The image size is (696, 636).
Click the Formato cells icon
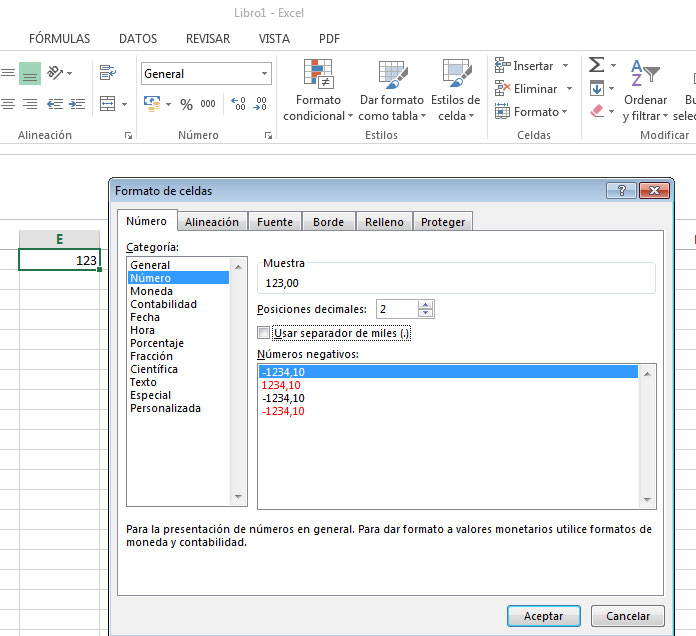pyautogui.click(x=502, y=111)
